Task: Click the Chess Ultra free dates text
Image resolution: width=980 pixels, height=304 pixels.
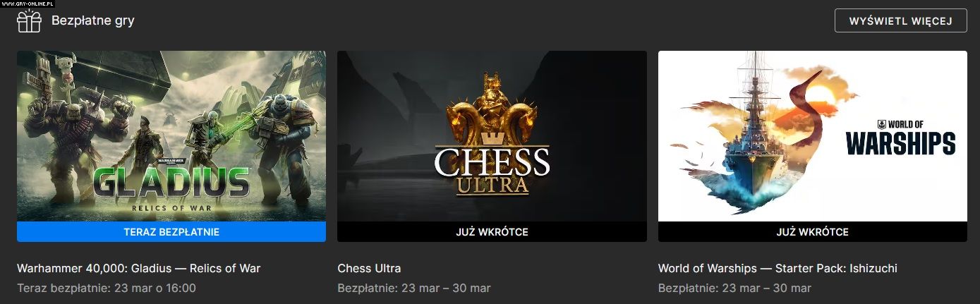Action: [x=414, y=288]
